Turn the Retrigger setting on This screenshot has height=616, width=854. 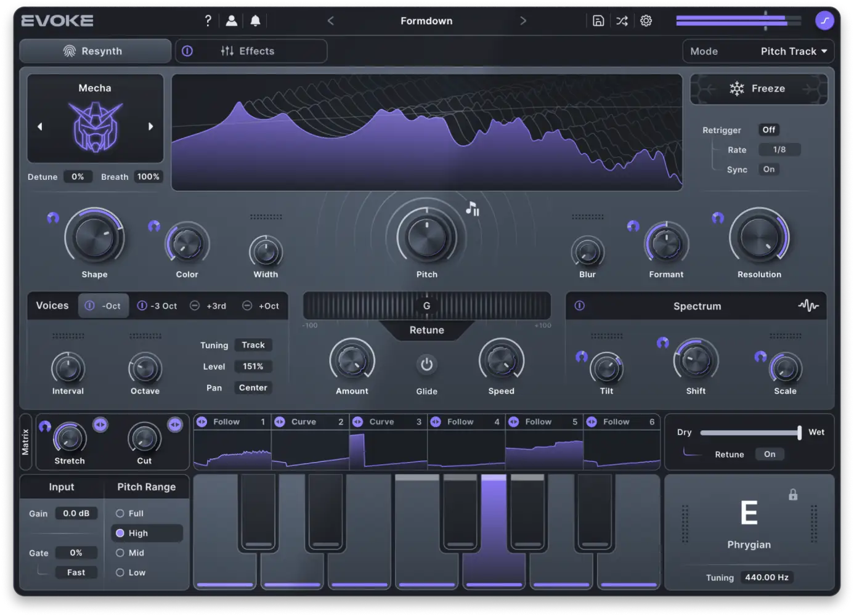pyautogui.click(x=768, y=130)
